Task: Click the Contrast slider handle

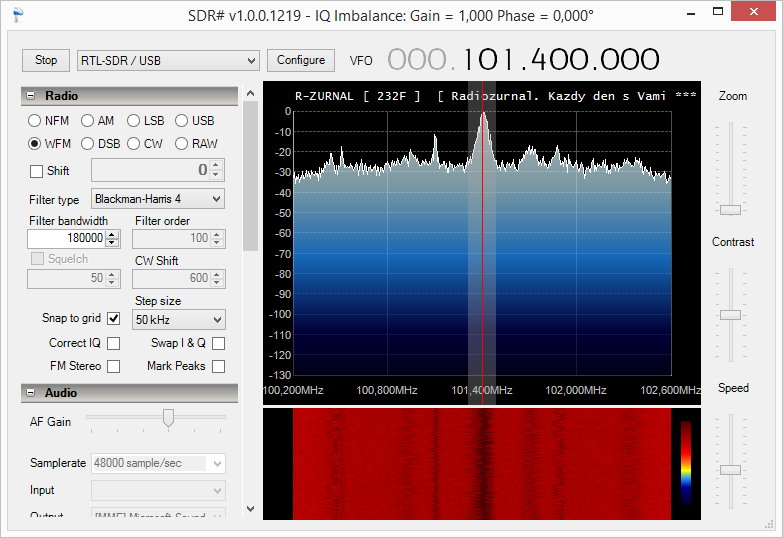Action: pyautogui.click(x=731, y=314)
